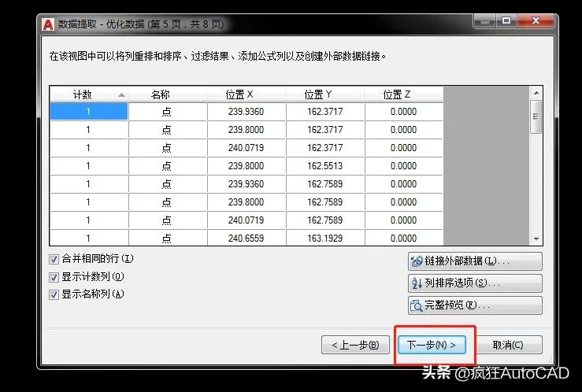This screenshot has width=582, height=392.
Task: Open 链接外部数据 dialog
Action: point(475,261)
